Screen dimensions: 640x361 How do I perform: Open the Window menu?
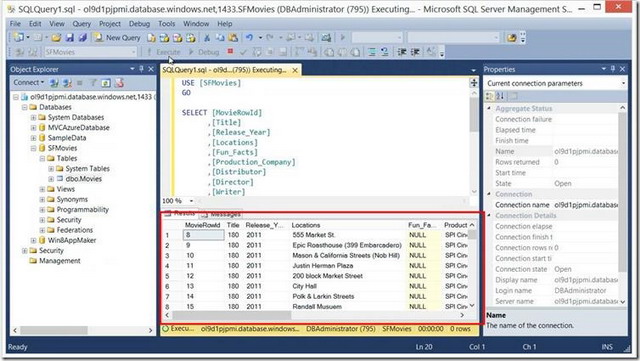(x=196, y=24)
